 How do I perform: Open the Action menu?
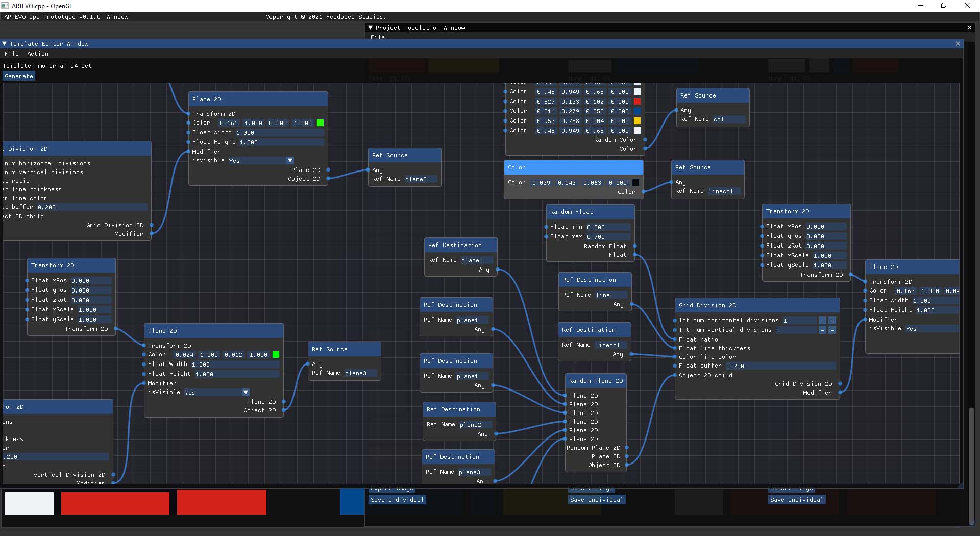point(38,54)
